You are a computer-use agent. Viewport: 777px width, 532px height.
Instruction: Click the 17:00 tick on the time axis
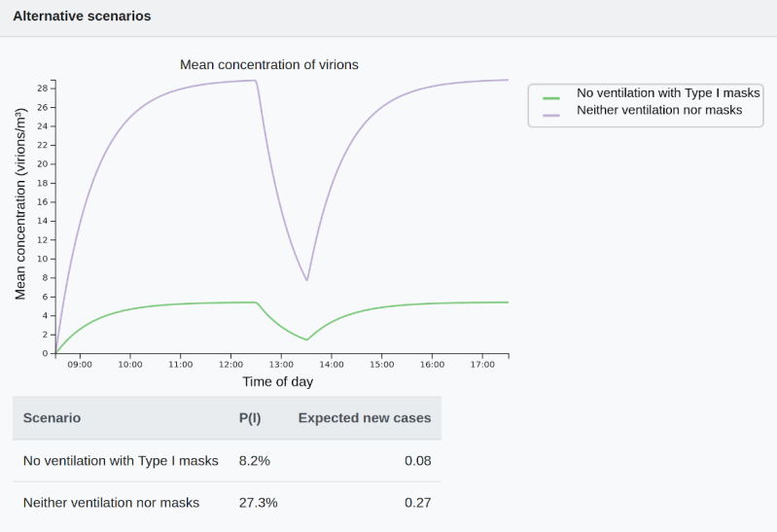click(x=482, y=365)
